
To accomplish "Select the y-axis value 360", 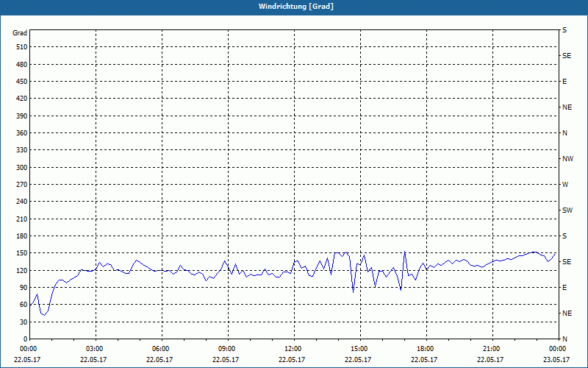I will pyautogui.click(x=22, y=133).
